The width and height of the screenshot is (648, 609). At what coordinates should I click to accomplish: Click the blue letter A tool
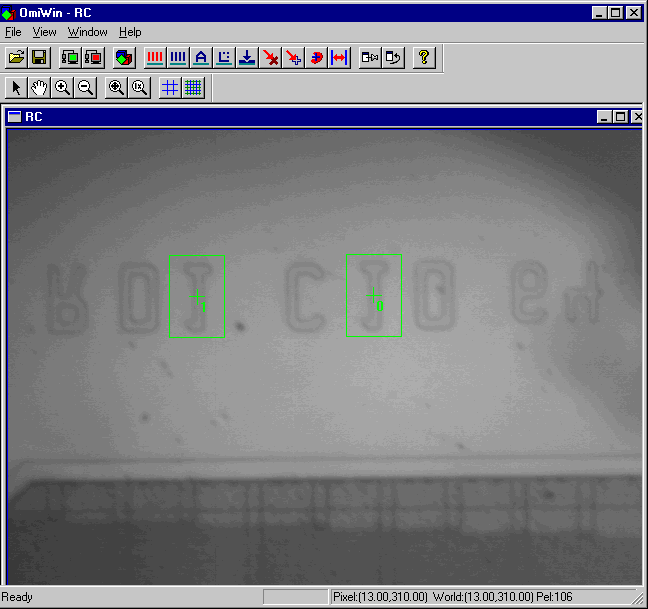pos(201,57)
